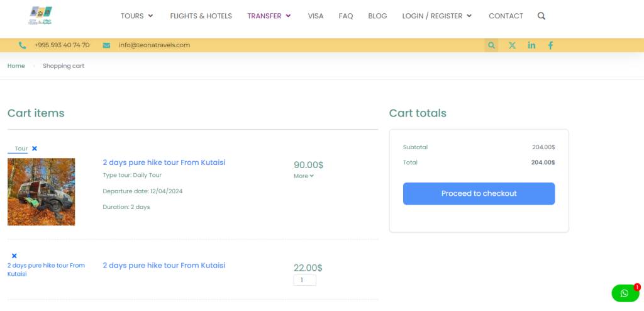Open the LinkedIn social link

click(531, 45)
